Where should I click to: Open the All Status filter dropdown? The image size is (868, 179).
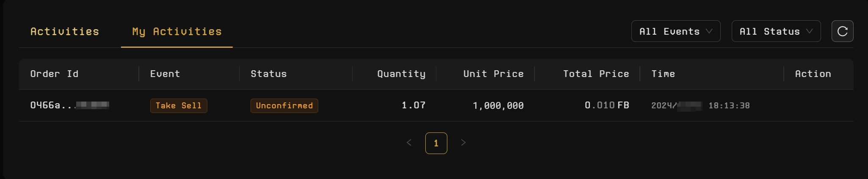pyautogui.click(x=776, y=31)
